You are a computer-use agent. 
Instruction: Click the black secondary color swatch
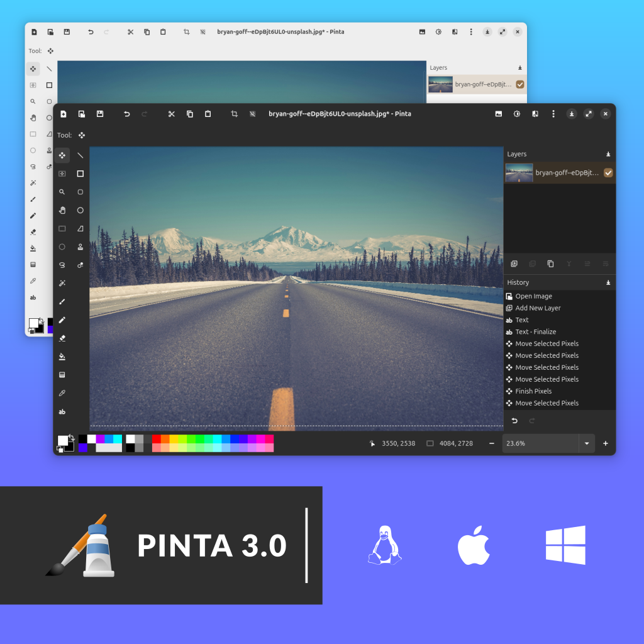[70, 448]
